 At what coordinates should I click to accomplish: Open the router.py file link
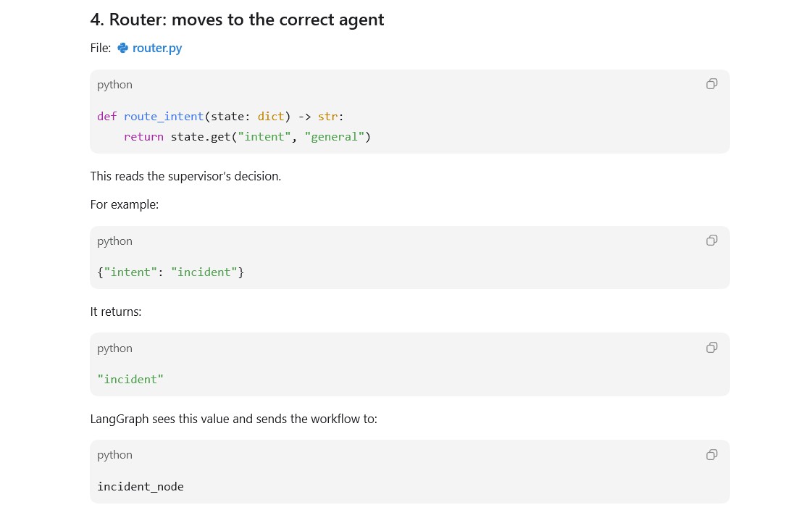coord(157,48)
